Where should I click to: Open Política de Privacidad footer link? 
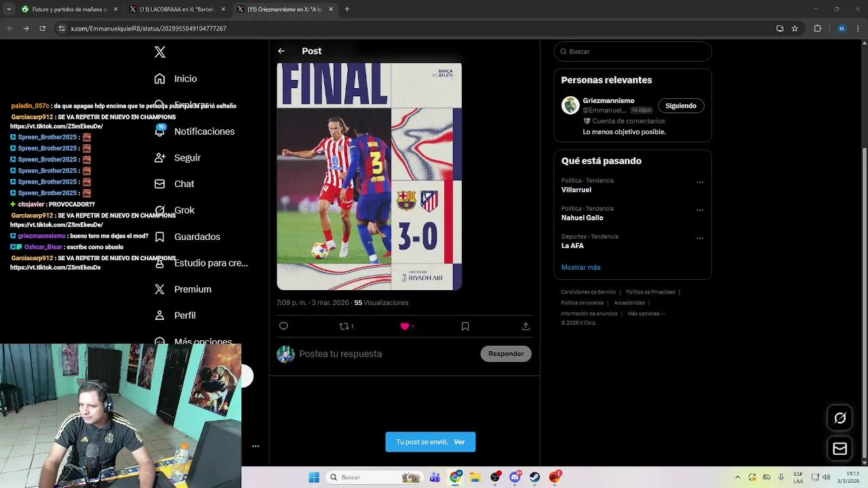point(650,292)
